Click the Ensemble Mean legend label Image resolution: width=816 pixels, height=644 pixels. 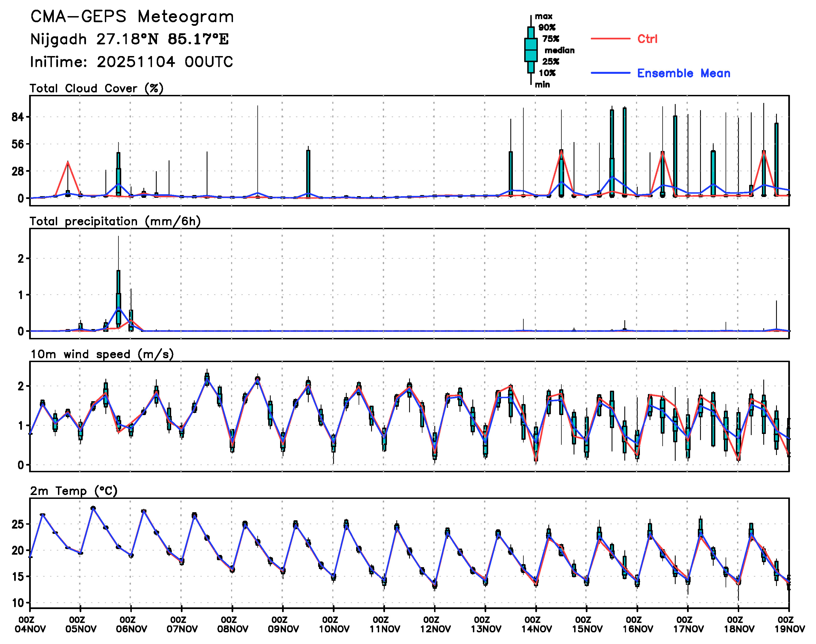[683, 73]
